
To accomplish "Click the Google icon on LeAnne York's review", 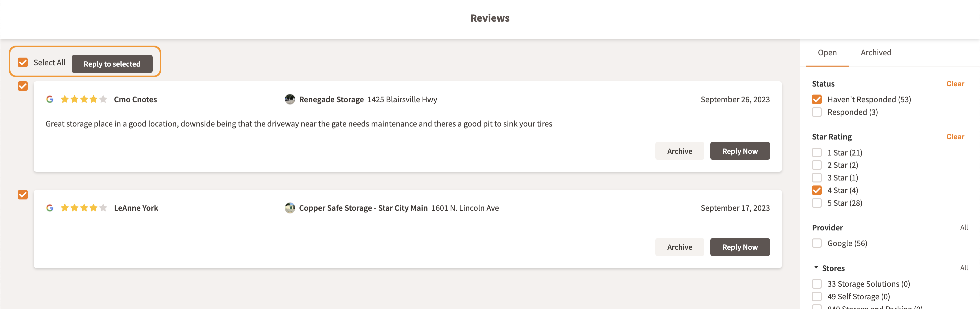I will click(x=51, y=208).
